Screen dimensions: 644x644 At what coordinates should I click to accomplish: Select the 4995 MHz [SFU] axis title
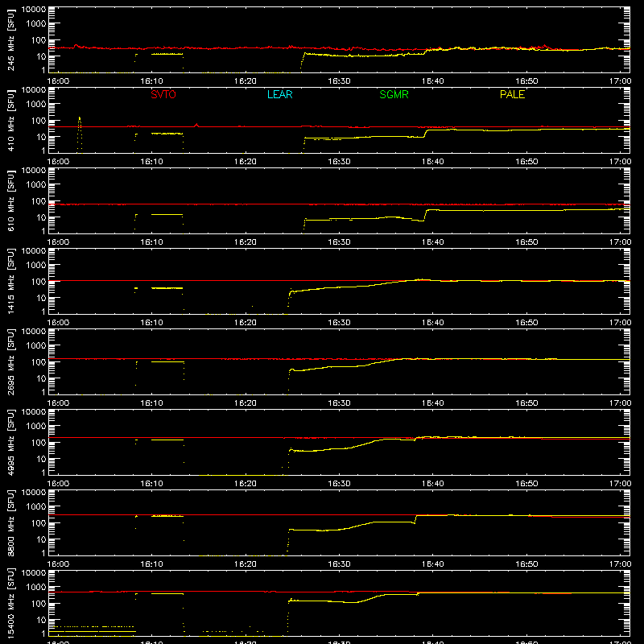coord(11,443)
